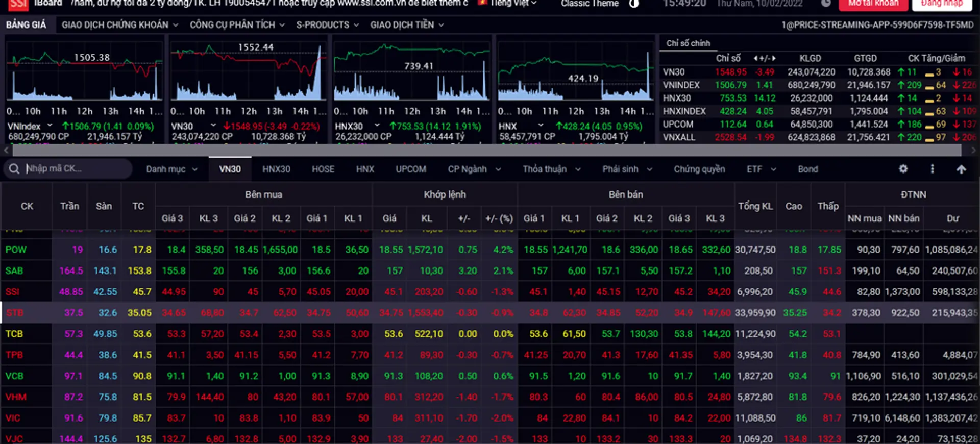Open the three-dot more options menu

pos(933,169)
